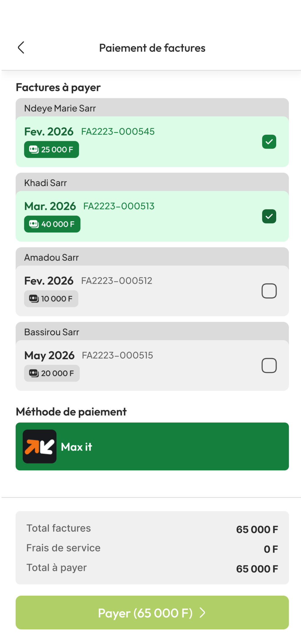Click the cash icon beside 20 000 F

click(x=34, y=373)
